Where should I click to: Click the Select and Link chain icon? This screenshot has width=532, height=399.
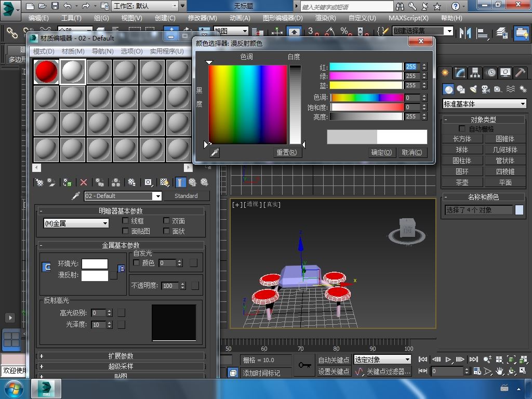tap(12, 33)
